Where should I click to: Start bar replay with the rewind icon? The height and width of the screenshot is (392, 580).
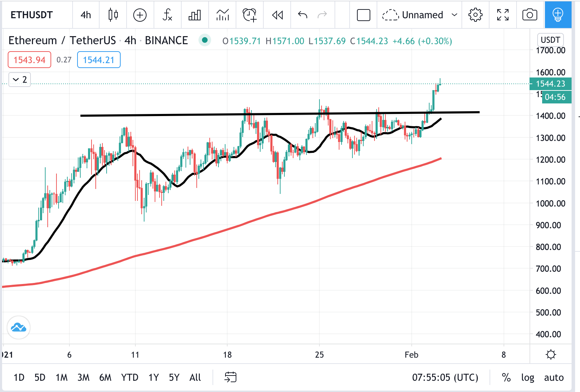(x=277, y=15)
